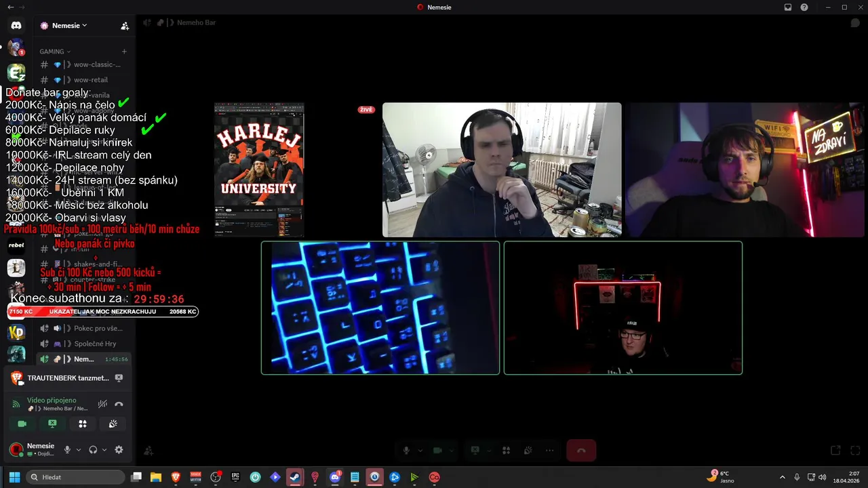Open Discord direct messages home icon
868x488 pixels.
click(x=16, y=25)
